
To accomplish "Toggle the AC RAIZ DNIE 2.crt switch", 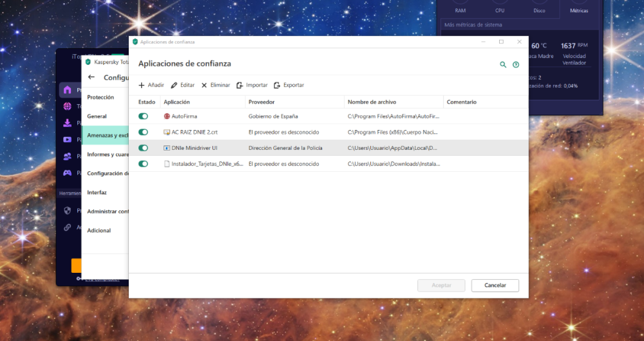I will tap(143, 132).
